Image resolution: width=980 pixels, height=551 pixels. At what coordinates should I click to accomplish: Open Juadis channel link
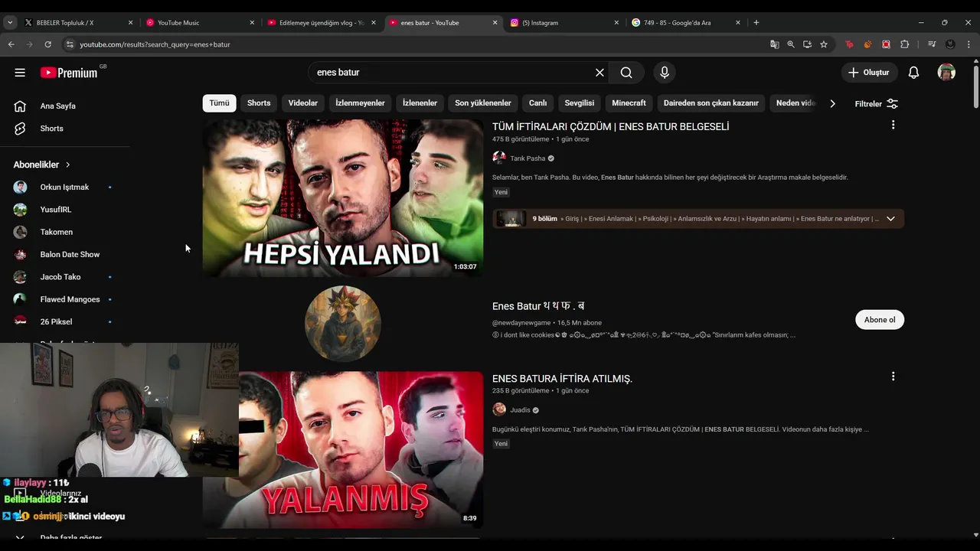pos(520,410)
